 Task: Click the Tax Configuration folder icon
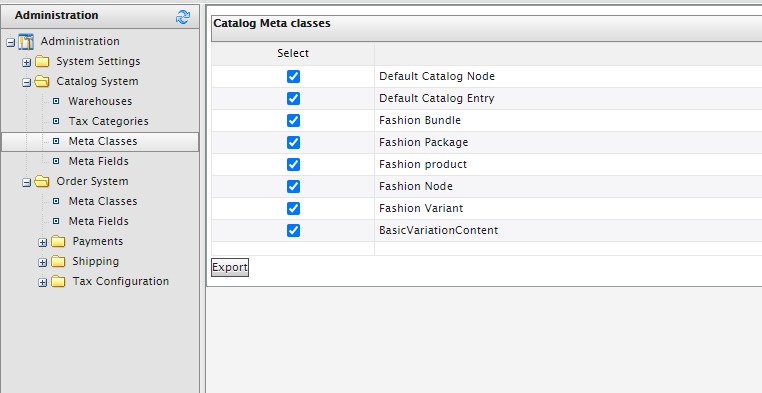(58, 281)
